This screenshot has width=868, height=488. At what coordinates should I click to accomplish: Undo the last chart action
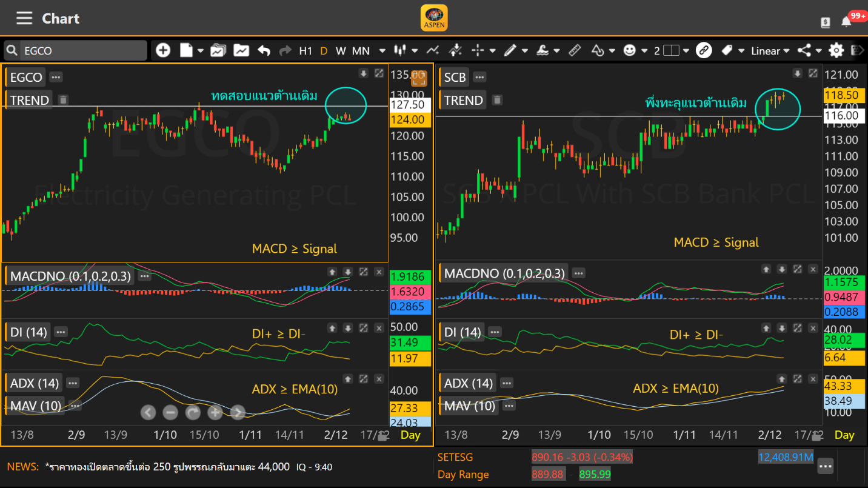[264, 50]
